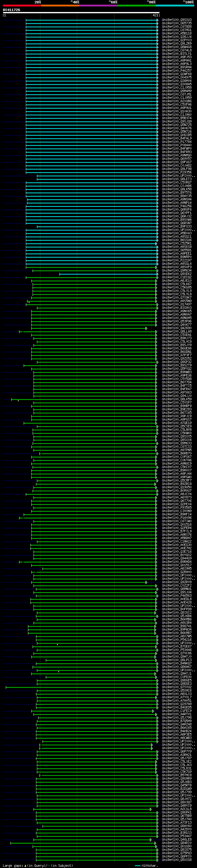Click the orange ~40% identity legend bar
197x868 pixels.
pyautogui.click(x=60, y=6)
